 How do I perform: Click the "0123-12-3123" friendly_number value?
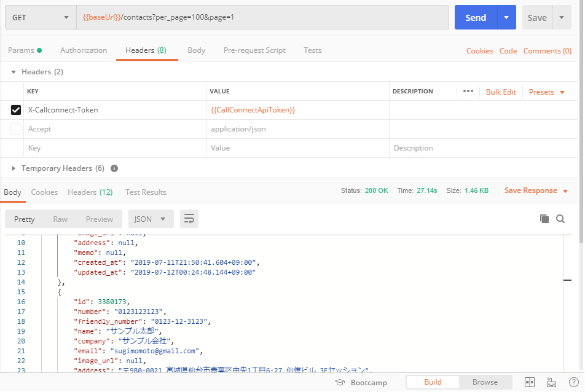click(179, 321)
